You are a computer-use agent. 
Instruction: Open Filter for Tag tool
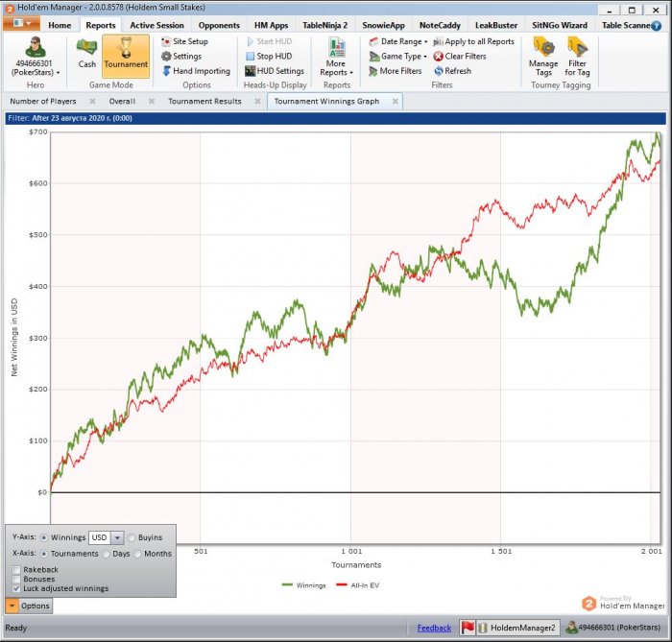[577, 57]
